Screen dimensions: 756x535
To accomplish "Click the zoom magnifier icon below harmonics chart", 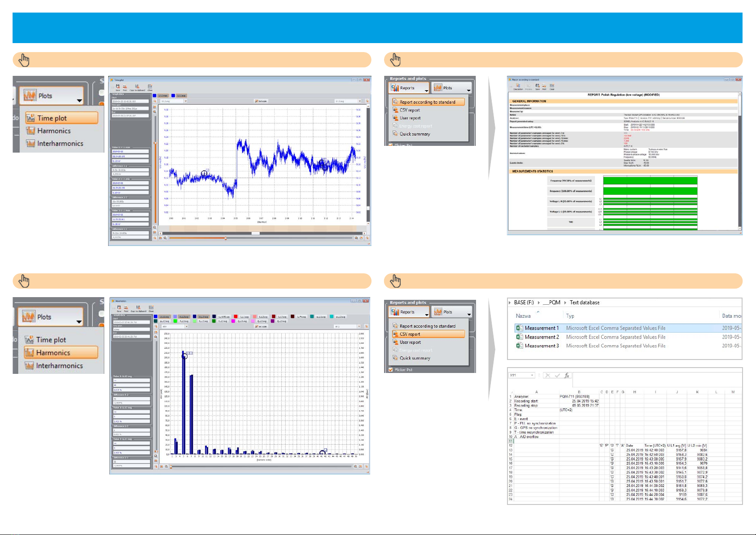I will (166, 467).
